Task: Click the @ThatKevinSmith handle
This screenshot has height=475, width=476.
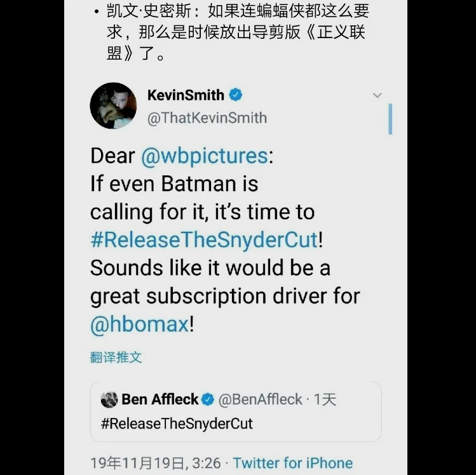Action: (x=207, y=118)
